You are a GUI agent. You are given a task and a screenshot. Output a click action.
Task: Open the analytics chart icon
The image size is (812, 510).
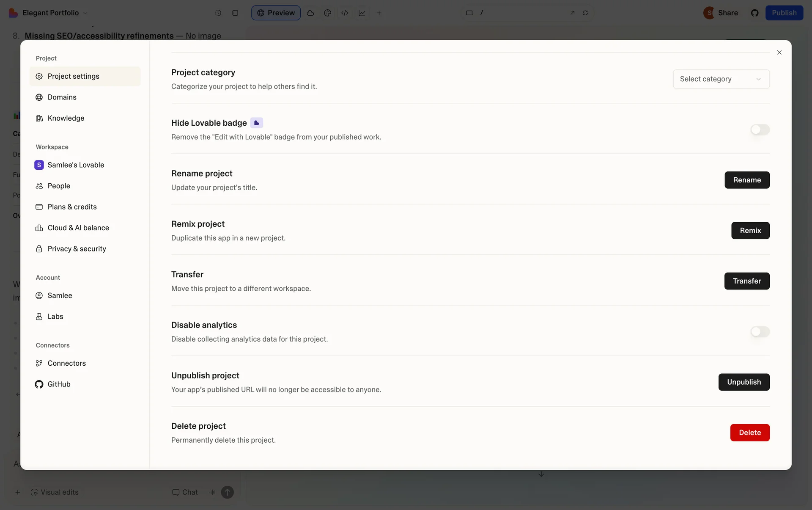coord(362,13)
